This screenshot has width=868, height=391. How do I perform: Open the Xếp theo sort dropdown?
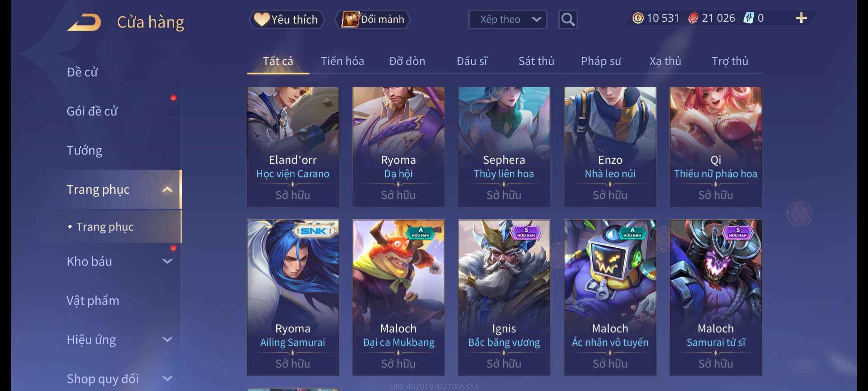pyautogui.click(x=507, y=20)
